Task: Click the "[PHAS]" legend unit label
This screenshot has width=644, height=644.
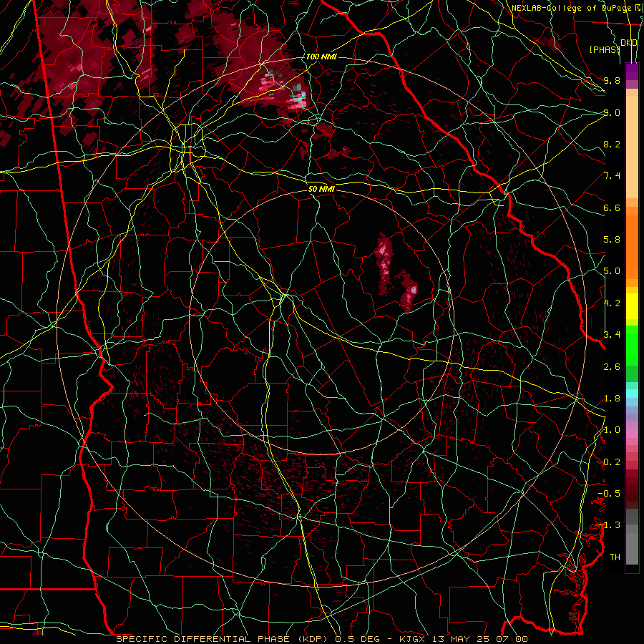Action: (x=605, y=49)
